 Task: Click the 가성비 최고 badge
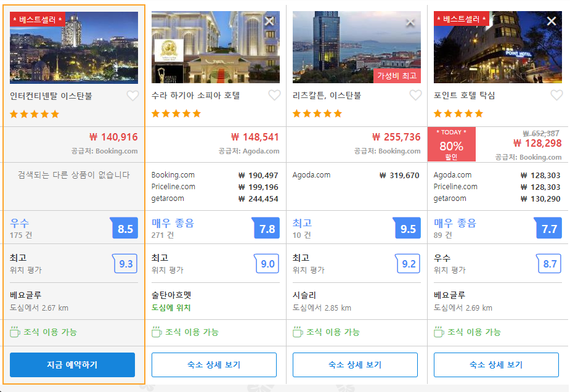tap(397, 76)
